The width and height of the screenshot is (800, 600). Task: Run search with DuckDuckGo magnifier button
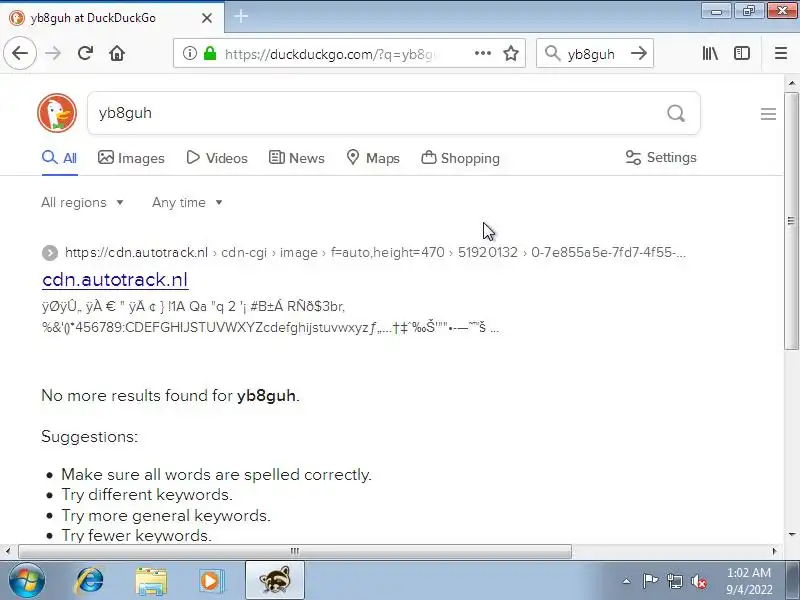point(676,113)
